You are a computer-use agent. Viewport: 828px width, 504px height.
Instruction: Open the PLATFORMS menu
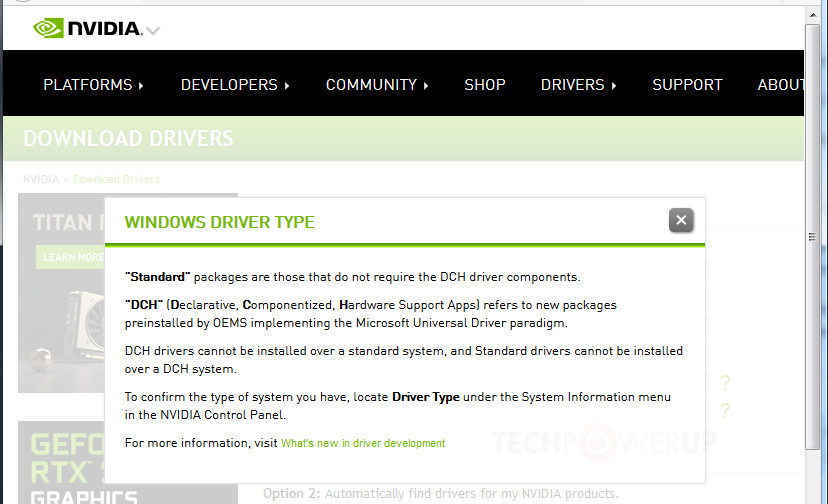tap(93, 85)
